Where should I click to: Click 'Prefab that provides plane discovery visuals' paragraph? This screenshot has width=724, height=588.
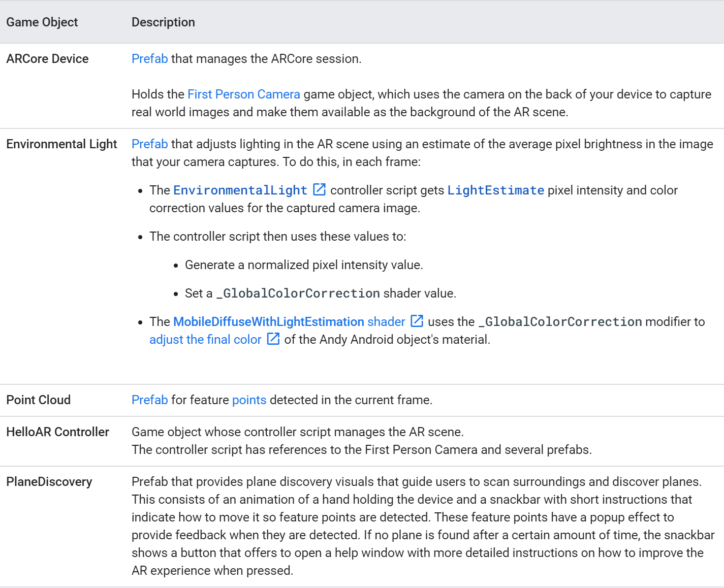[x=423, y=526]
